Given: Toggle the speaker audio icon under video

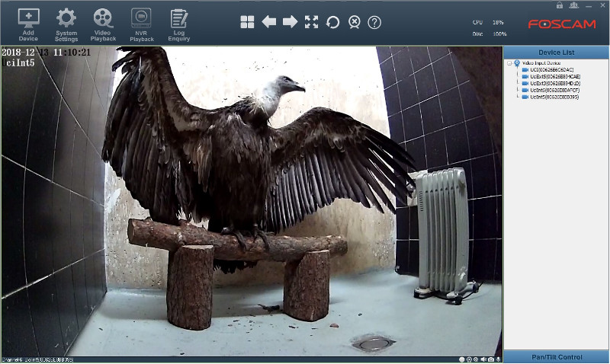Looking at the screenshot, I should coord(483,359).
